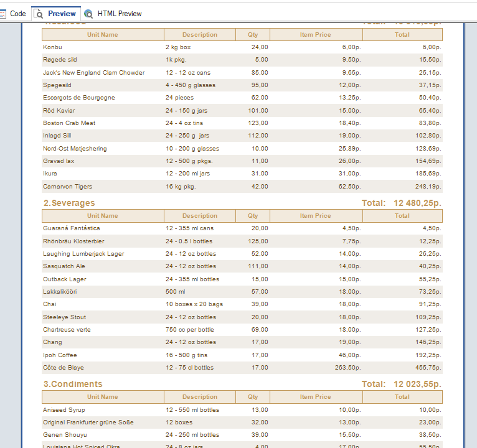This screenshot has height=448, width=477.
Task: Click the Gravad lax product name
Action: click(x=59, y=161)
